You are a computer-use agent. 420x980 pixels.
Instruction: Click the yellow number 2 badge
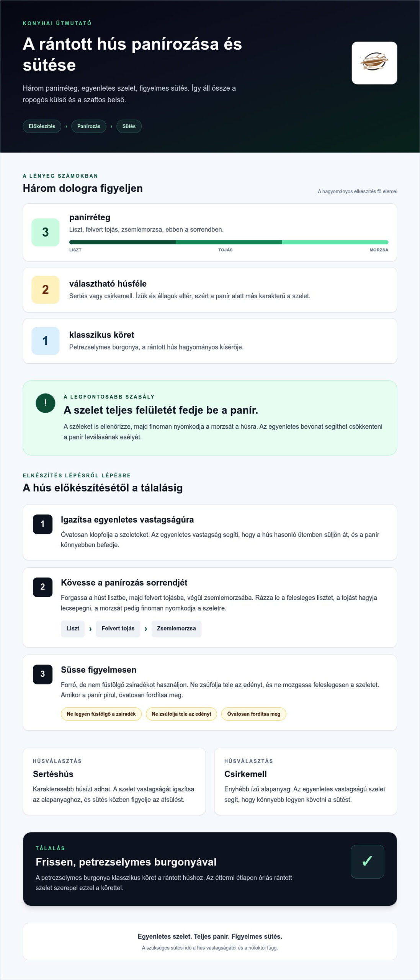pyautogui.click(x=45, y=289)
